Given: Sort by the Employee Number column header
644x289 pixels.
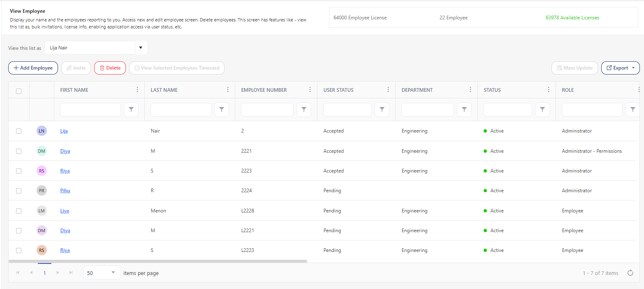Looking at the screenshot, I should point(264,90).
